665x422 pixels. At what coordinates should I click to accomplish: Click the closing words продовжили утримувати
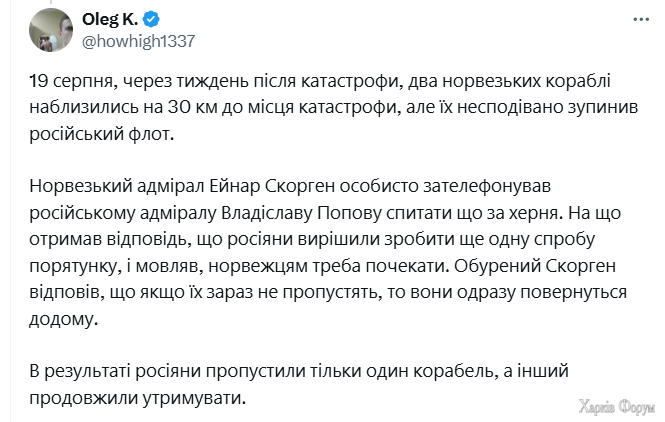coord(137,398)
